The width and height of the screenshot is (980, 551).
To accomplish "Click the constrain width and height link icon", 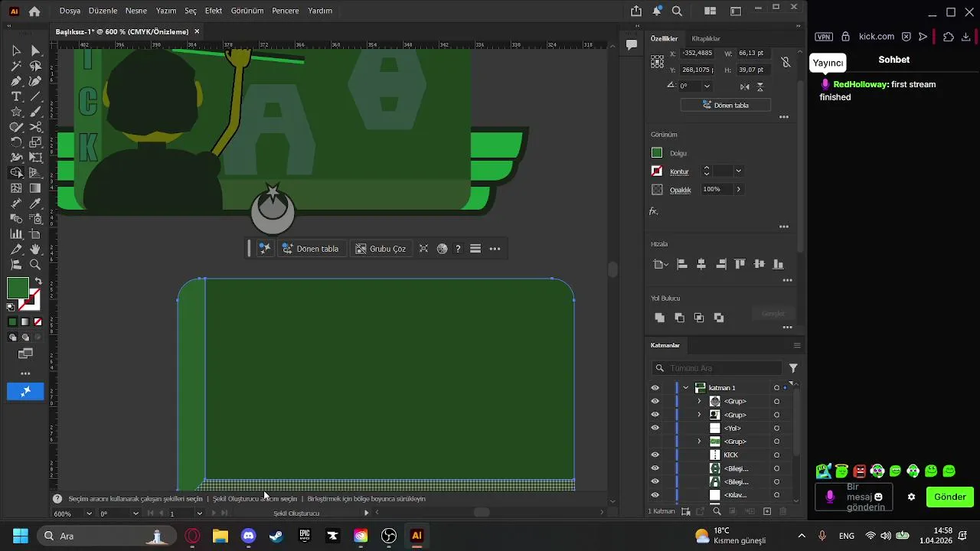I will [786, 62].
